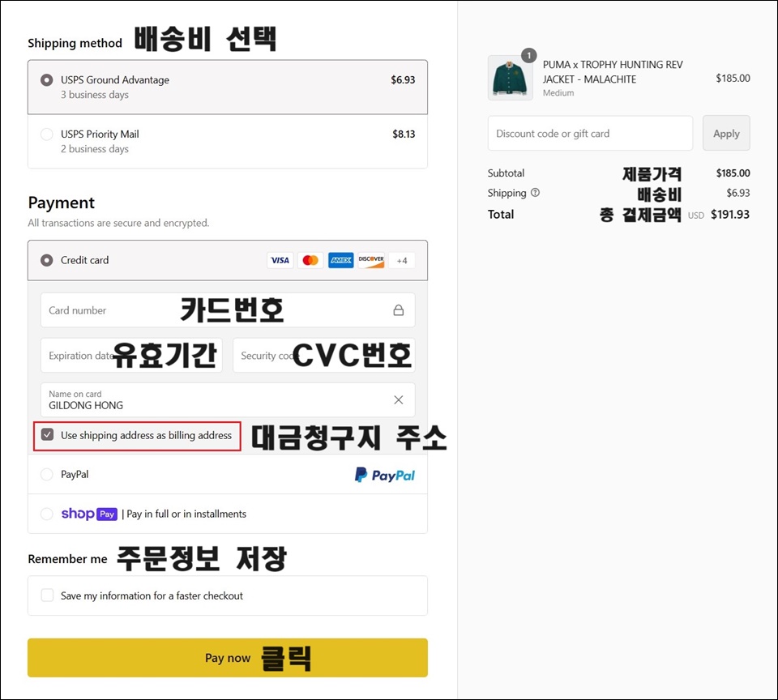Click the Payment section heading
The height and width of the screenshot is (700, 778).
coord(61,203)
